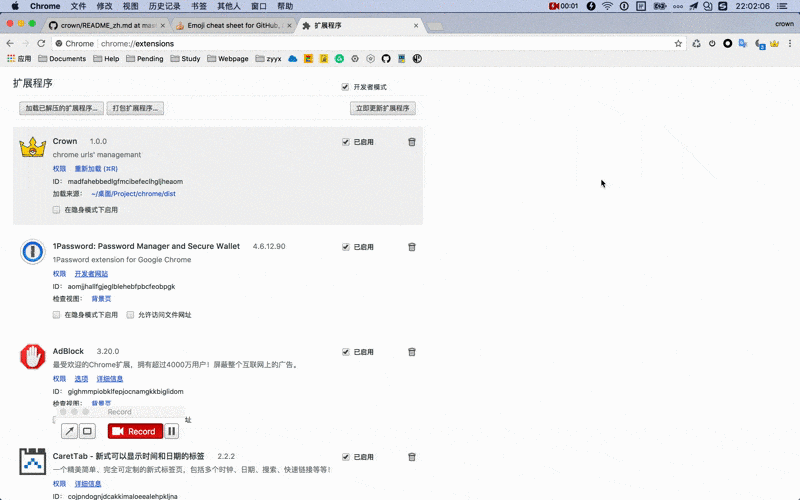Open the apps grid shortcut in bookmarks bar
The height and width of the screenshot is (500, 800).
click(x=19, y=59)
